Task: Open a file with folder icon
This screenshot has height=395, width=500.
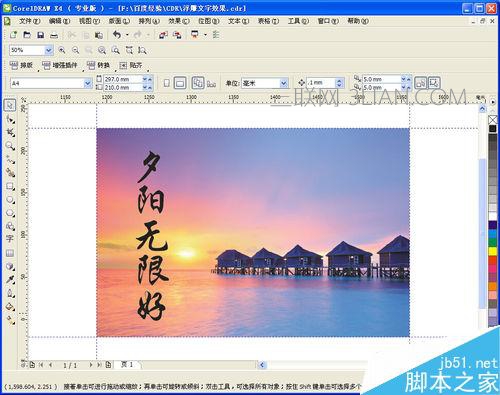Action: point(27,35)
